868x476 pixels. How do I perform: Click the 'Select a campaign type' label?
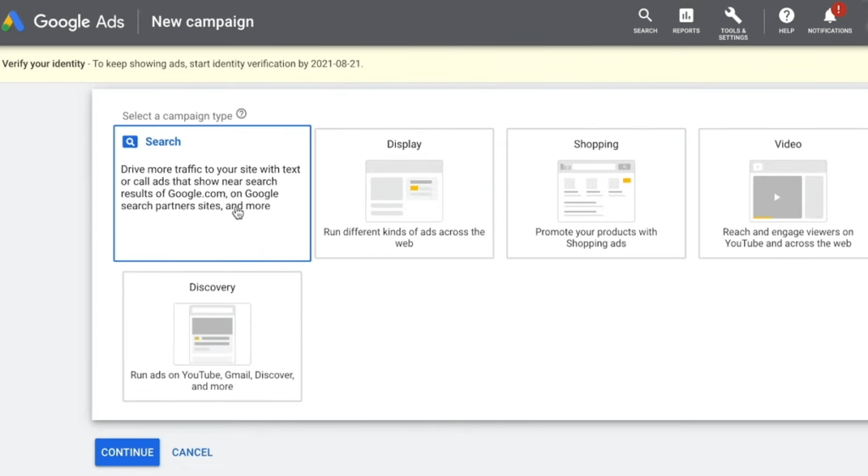point(177,116)
